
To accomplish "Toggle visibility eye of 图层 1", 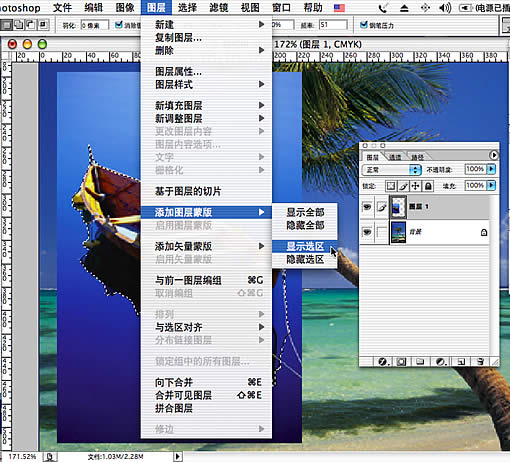I will (367, 207).
